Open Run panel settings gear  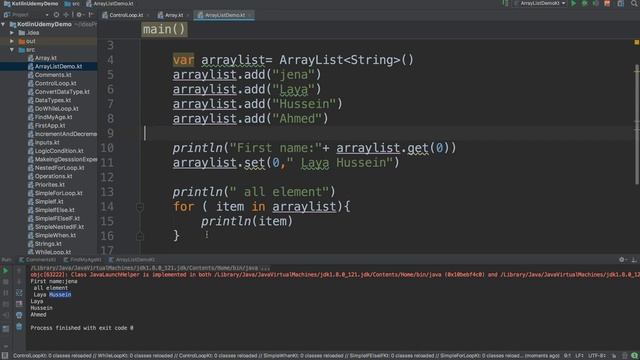(622, 260)
